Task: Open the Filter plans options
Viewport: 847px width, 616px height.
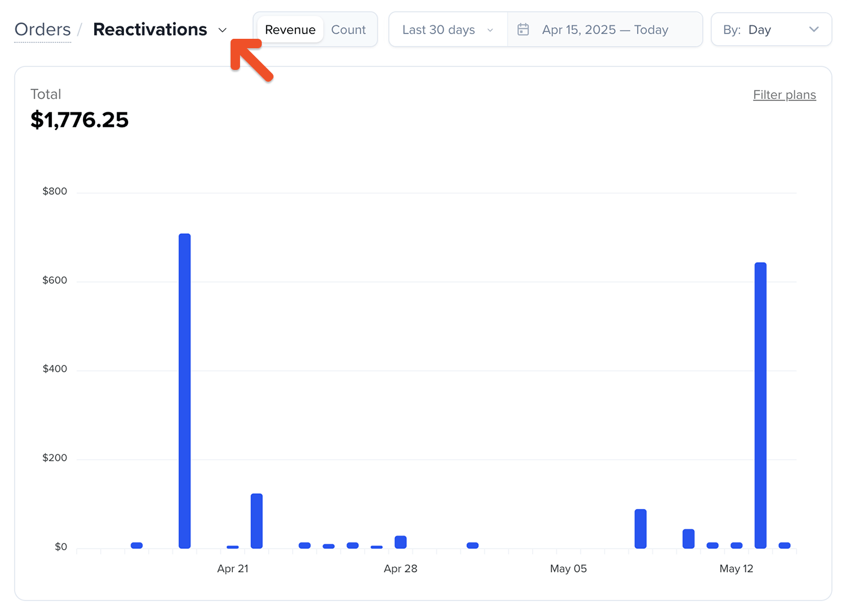Action: click(x=785, y=94)
